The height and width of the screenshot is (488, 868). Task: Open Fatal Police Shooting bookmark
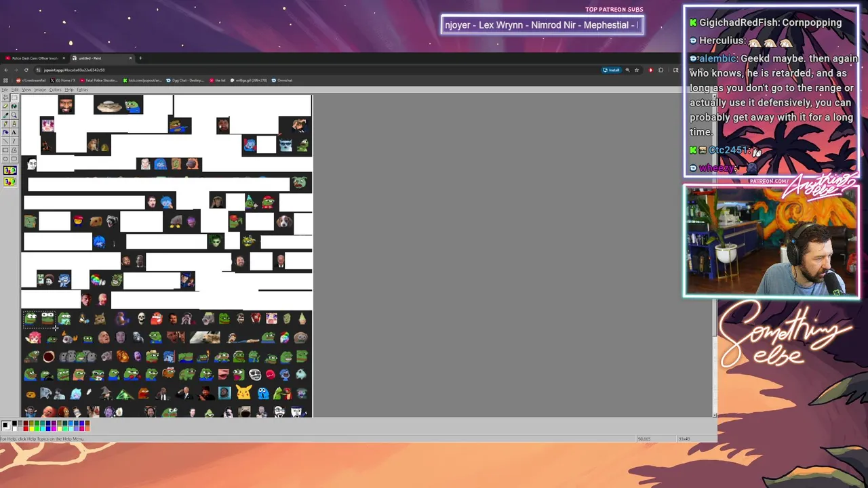(x=99, y=80)
